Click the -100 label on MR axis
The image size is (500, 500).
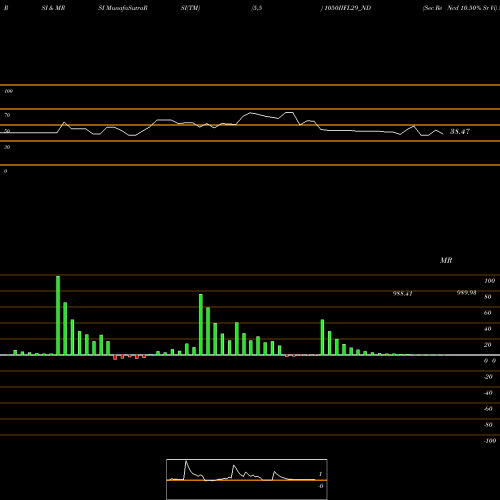click(490, 441)
